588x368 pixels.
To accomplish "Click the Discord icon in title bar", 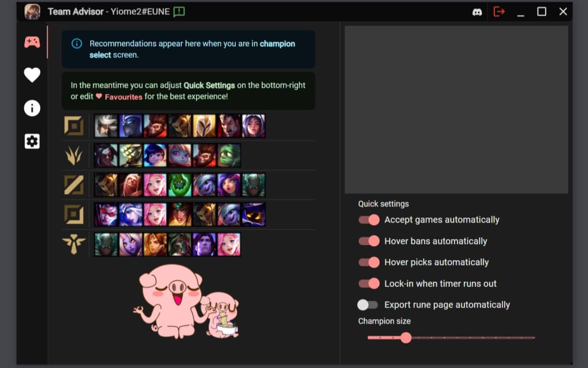I will point(477,12).
